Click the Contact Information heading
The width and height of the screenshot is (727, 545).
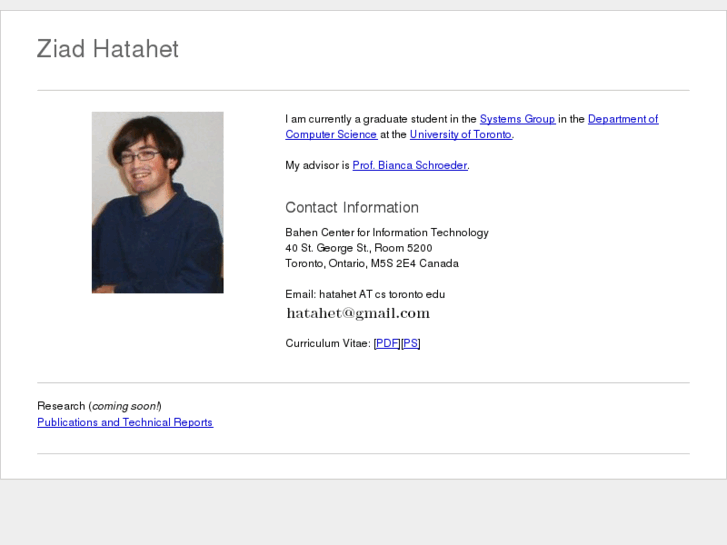pyautogui.click(x=352, y=207)
